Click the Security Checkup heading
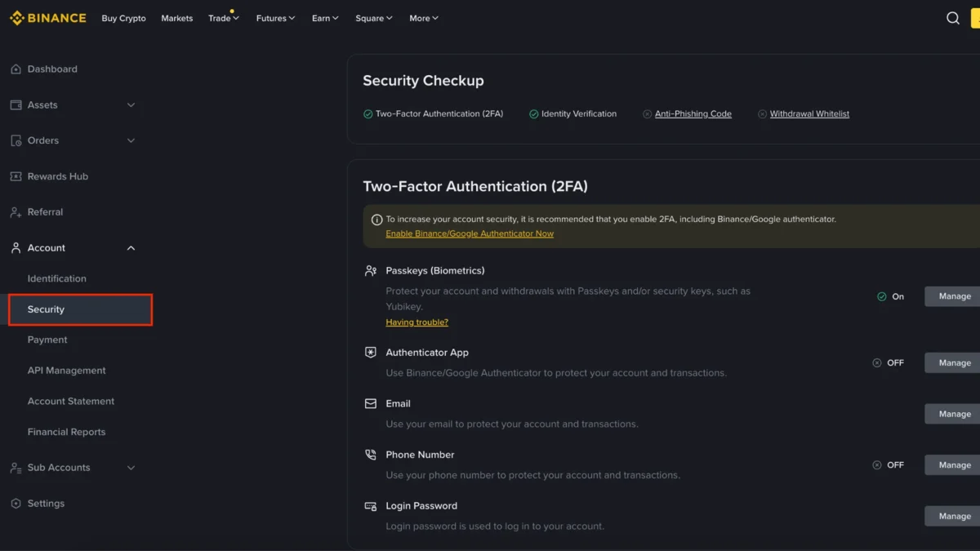The image size is (980, 551). click(423, 81)
